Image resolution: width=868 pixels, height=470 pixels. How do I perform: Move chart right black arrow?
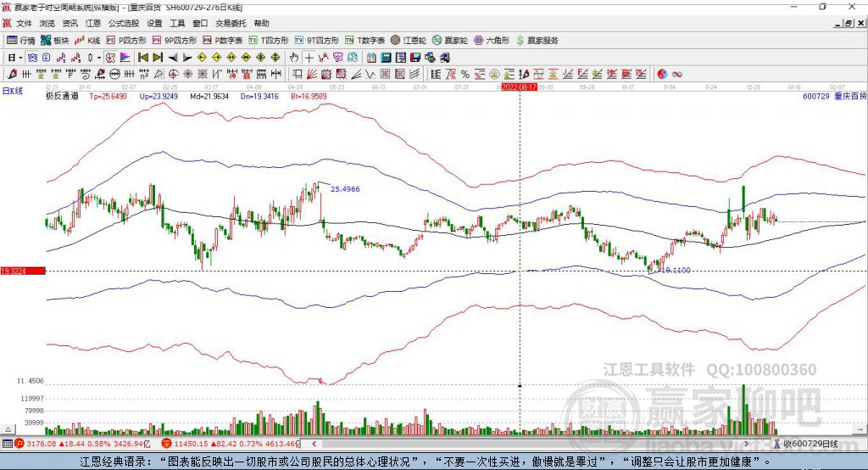tap(187, 58)
